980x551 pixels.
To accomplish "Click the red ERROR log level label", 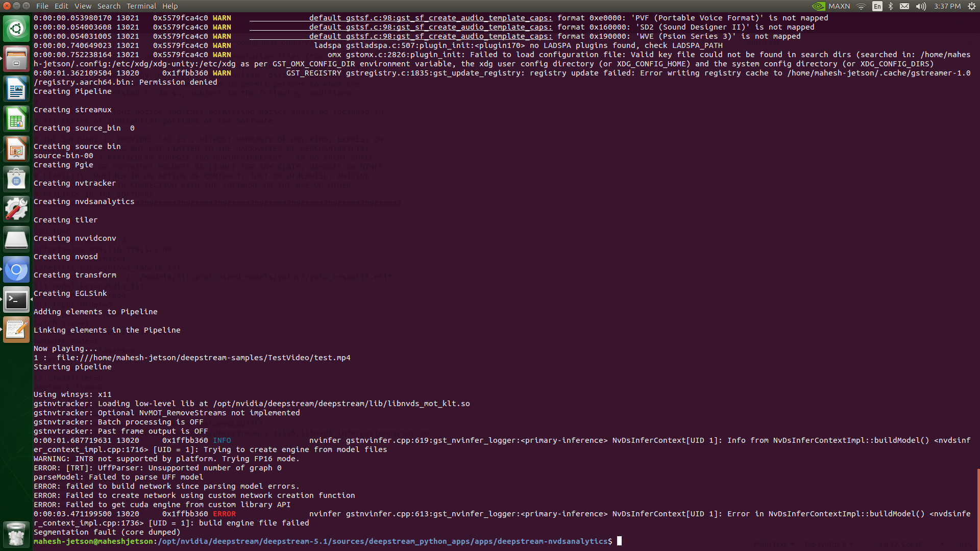I will pos(224,514).
